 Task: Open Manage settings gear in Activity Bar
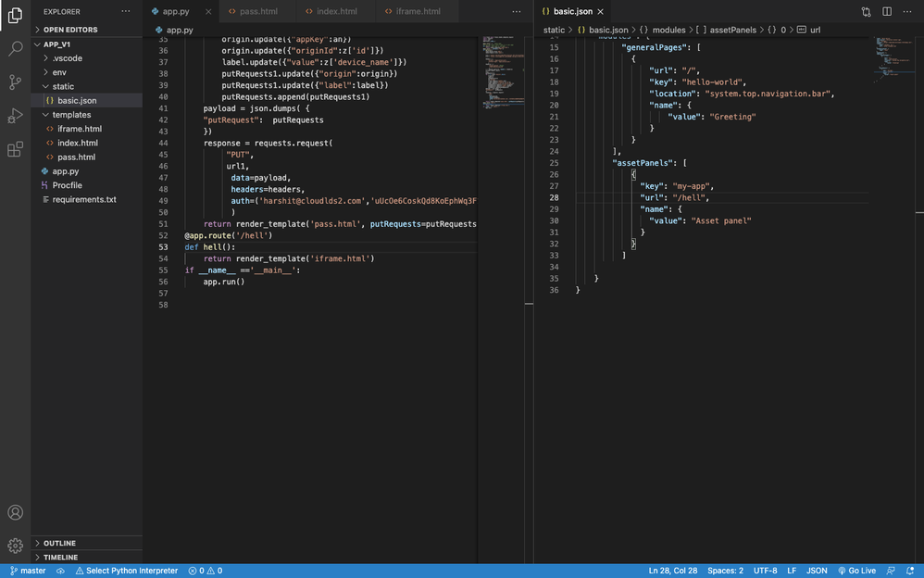15,546
